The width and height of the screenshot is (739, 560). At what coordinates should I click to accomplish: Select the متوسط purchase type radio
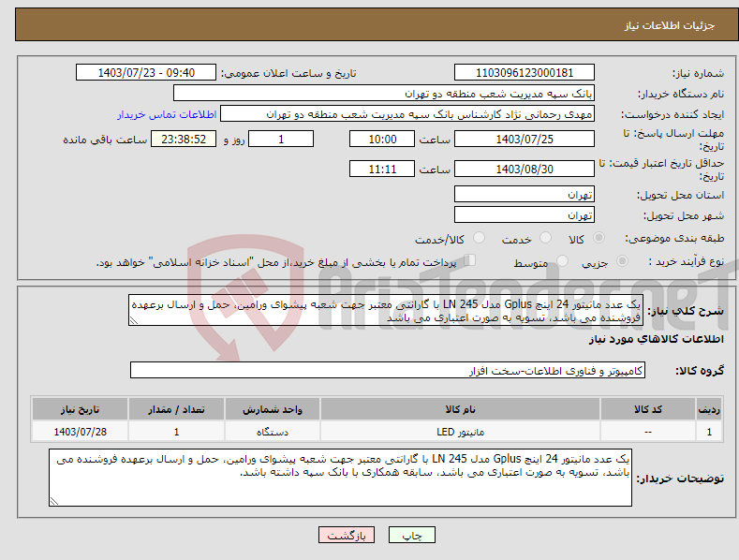pos(562,260)
